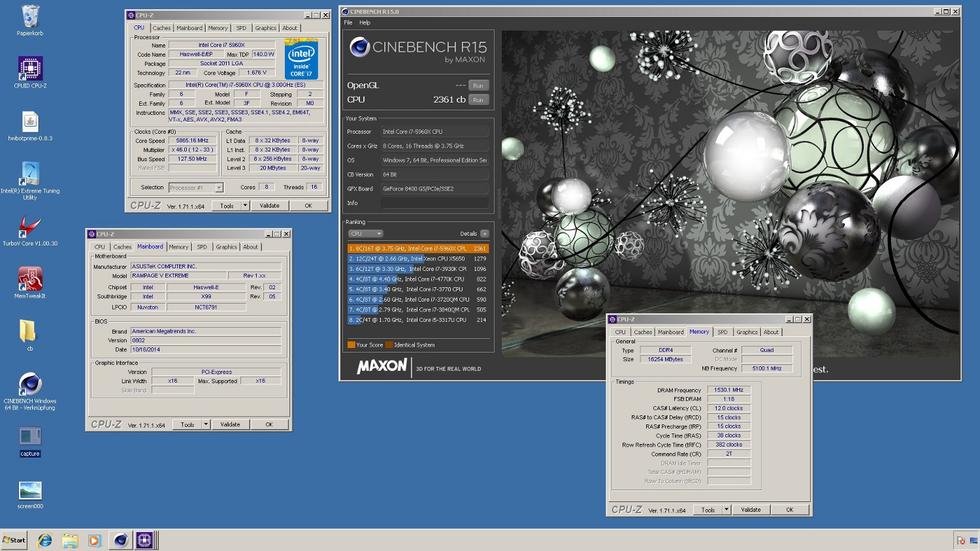Open Graphics tab in Mainboard CPU-Z window
The width and height of the screenshot is (980, 551).
[227, 247]
